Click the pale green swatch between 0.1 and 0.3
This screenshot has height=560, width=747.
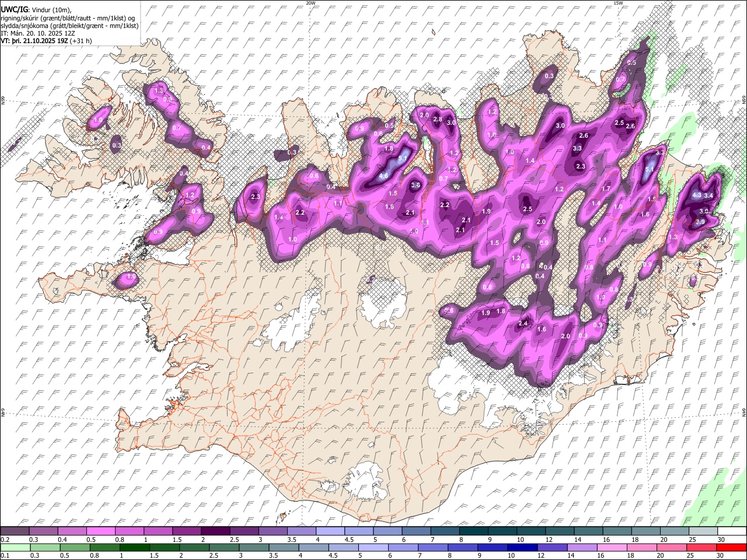pos(16,547)
